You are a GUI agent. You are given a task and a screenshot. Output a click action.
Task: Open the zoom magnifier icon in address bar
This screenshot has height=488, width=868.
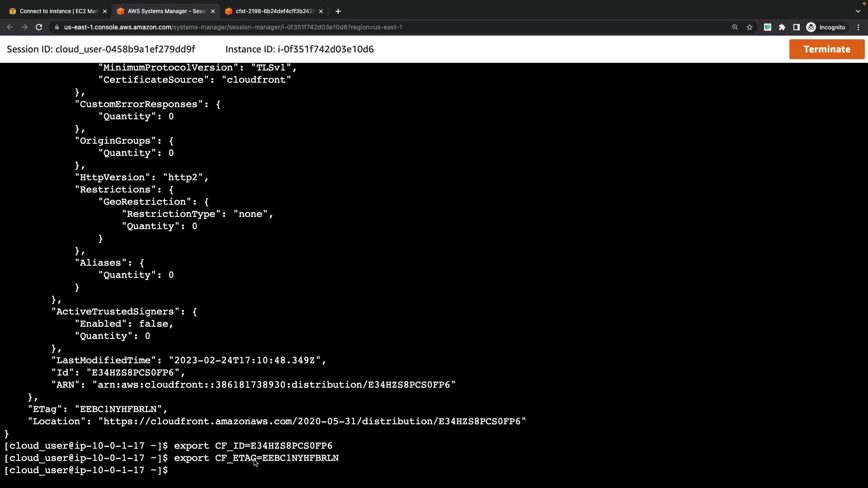(x=735, y=27)
